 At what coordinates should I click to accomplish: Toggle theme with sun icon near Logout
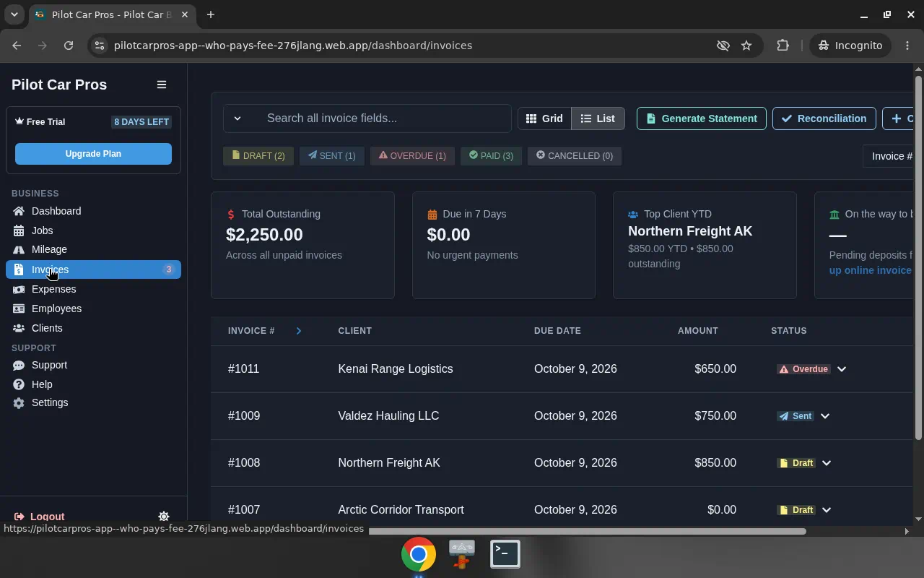click(x=164, y=516)
